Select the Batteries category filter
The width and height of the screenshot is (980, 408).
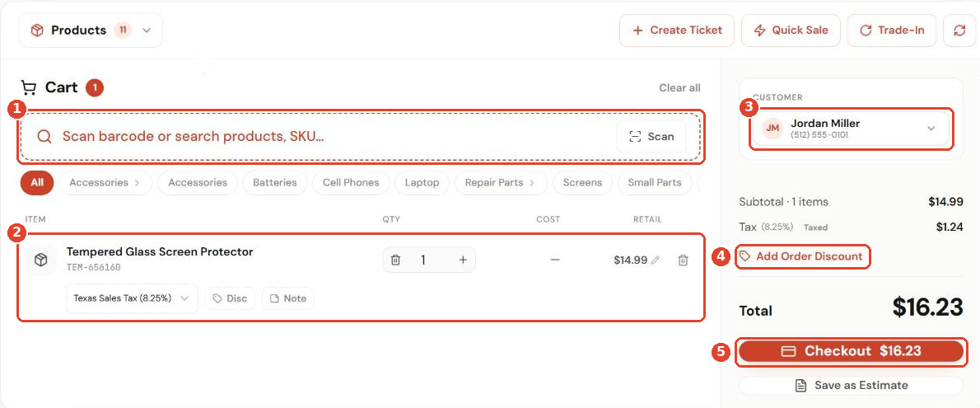[x=274, y=183]
